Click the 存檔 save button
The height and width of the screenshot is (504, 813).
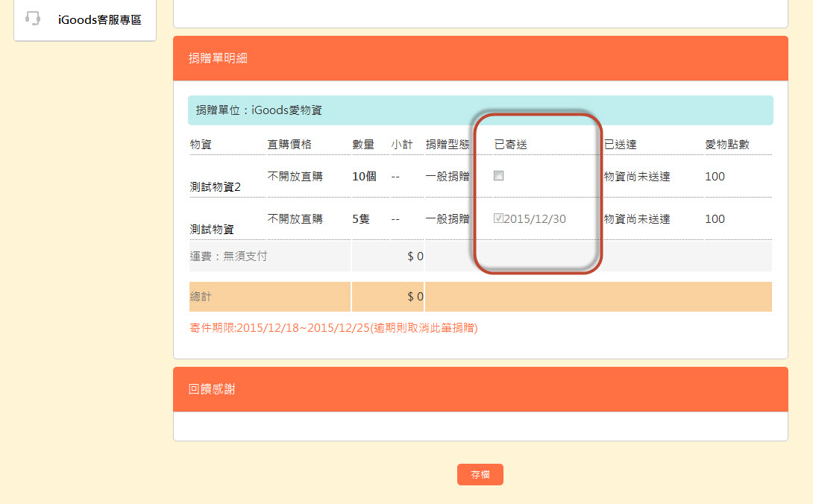point(480,474)
